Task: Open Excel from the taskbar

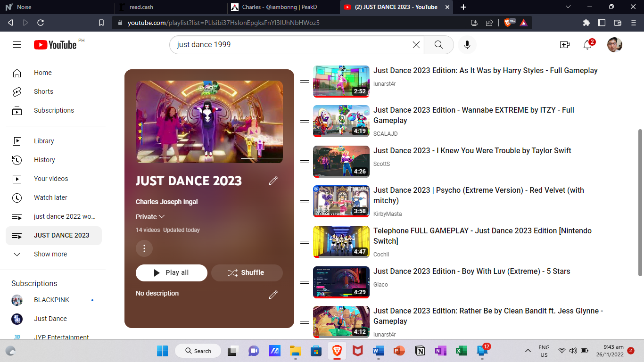Action: [461, 351]
